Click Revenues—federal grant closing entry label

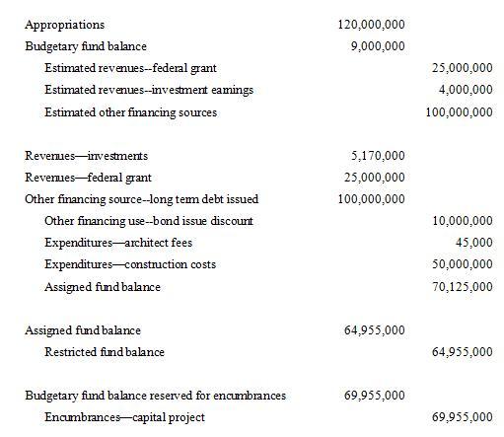pyautogui.click(x=88, y=178)
